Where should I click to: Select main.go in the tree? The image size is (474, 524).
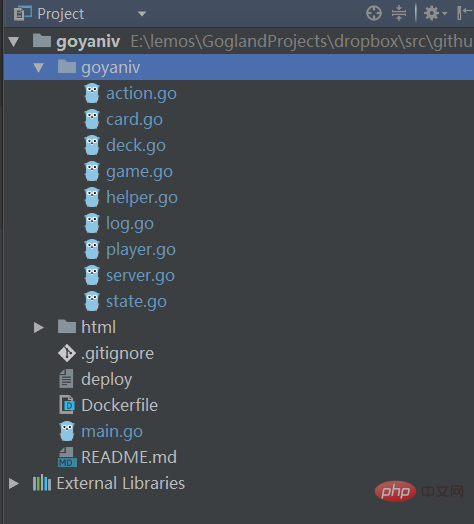pos(112,431)
